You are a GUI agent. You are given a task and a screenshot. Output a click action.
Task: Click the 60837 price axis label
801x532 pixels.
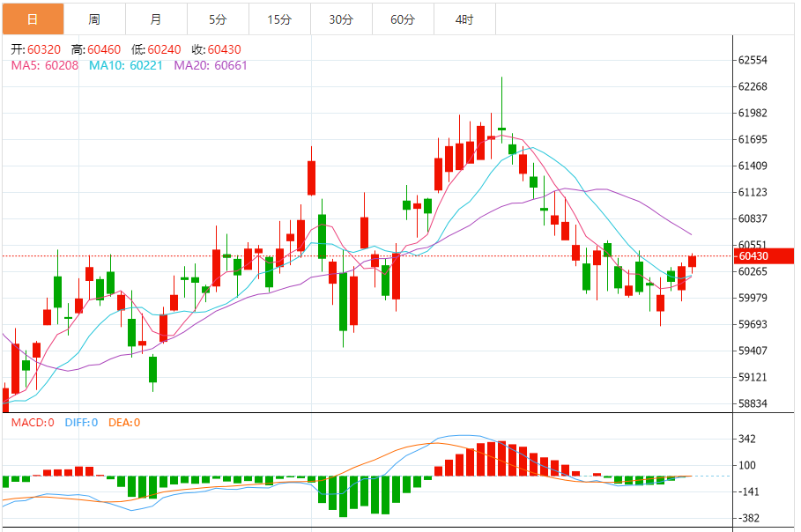(753, 218)
